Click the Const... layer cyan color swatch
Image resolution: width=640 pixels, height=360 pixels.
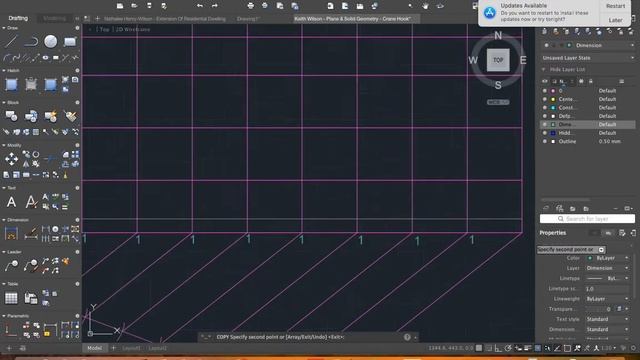(553, 107)
